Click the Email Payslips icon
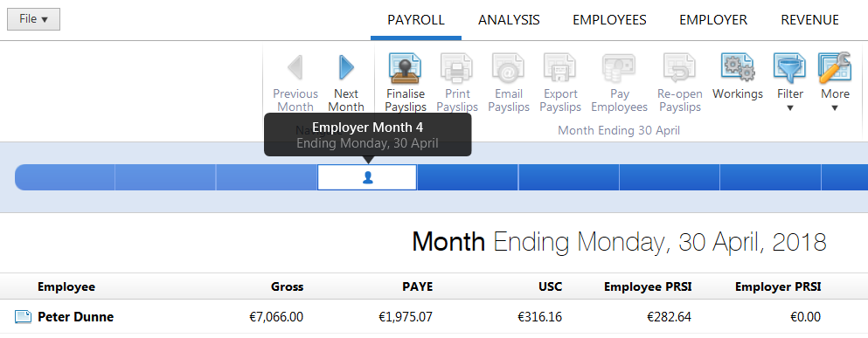 click(x=508, y=68)
